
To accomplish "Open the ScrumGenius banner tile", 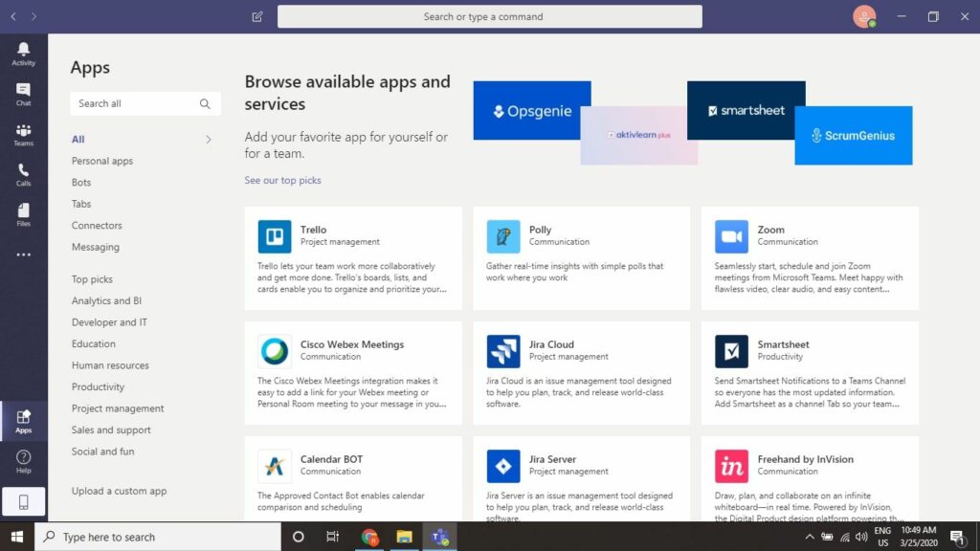I will (853, 135).
